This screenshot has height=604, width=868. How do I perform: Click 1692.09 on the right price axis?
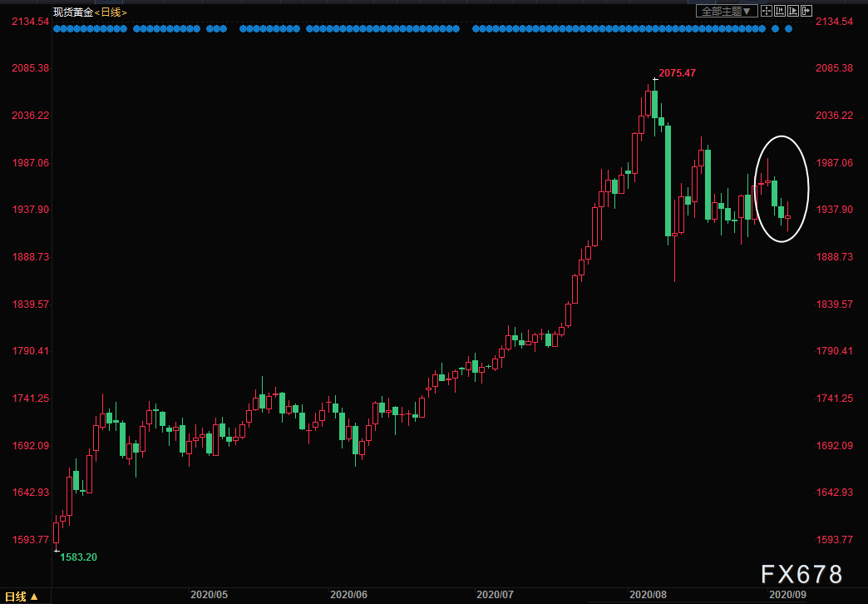[834, 446]
